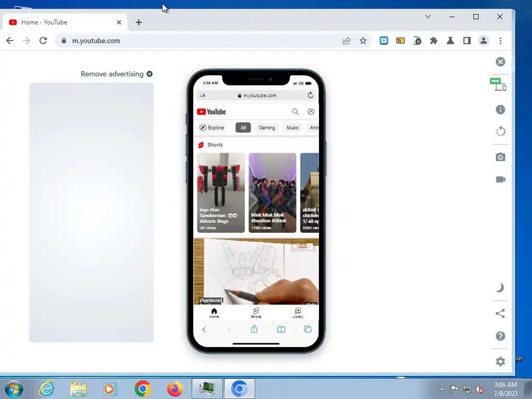The width and height of the screenshot is (532, 399).
Task: Open Windows Explorer from the taskbar
Action: (x=78, y=389)
